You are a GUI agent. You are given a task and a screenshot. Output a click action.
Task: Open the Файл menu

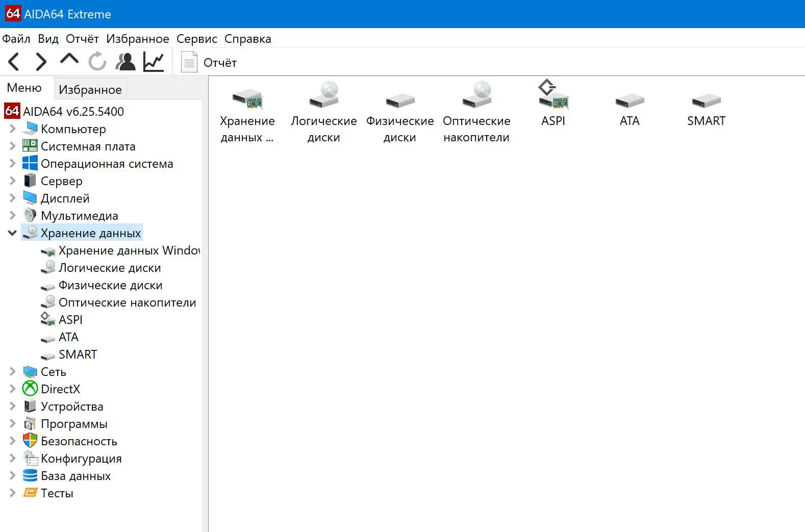[16, 39]
